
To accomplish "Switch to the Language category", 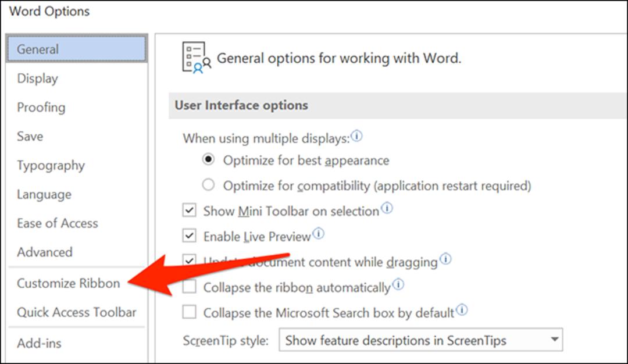I will pos(44,194).
